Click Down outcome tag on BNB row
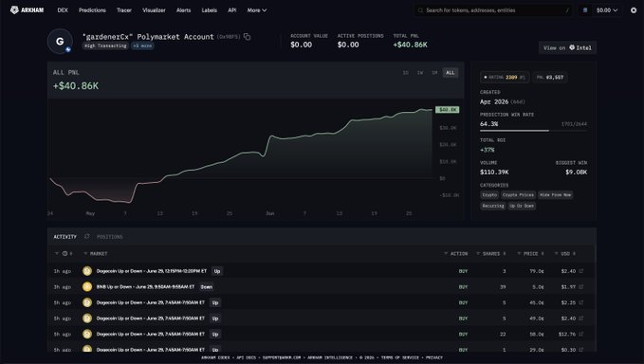Image resolution: width=644 pixels, height=364 pixels. click(x=206, y=287)
